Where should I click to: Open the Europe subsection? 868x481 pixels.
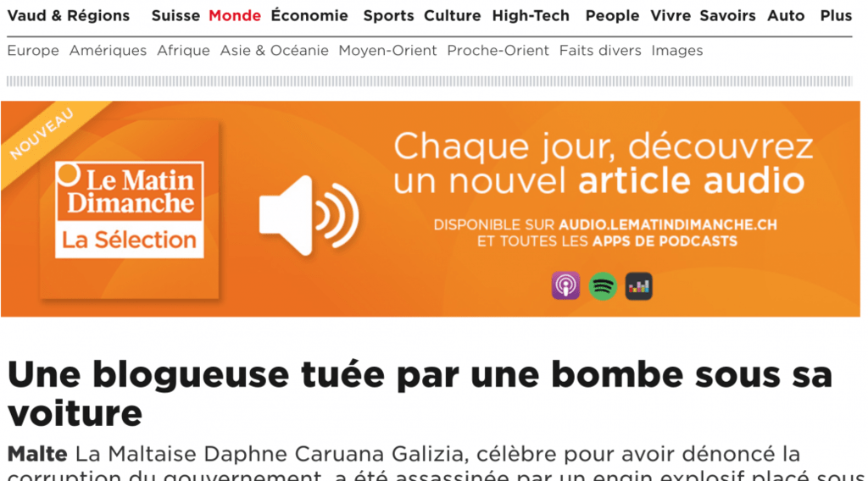[33, 50]
